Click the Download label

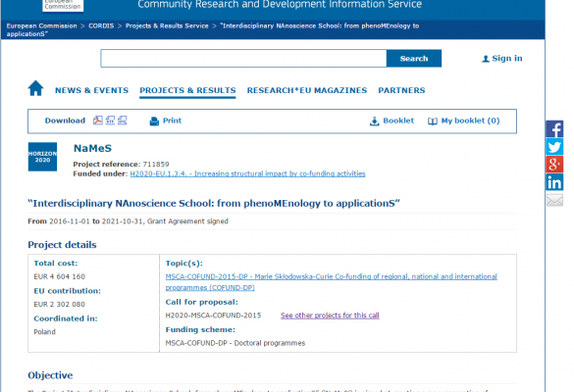65,121
